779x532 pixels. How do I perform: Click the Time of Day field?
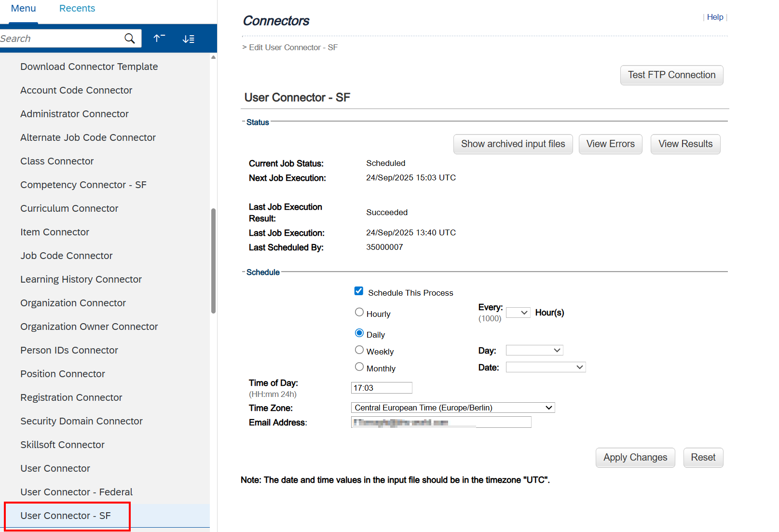tap(381, 388)
